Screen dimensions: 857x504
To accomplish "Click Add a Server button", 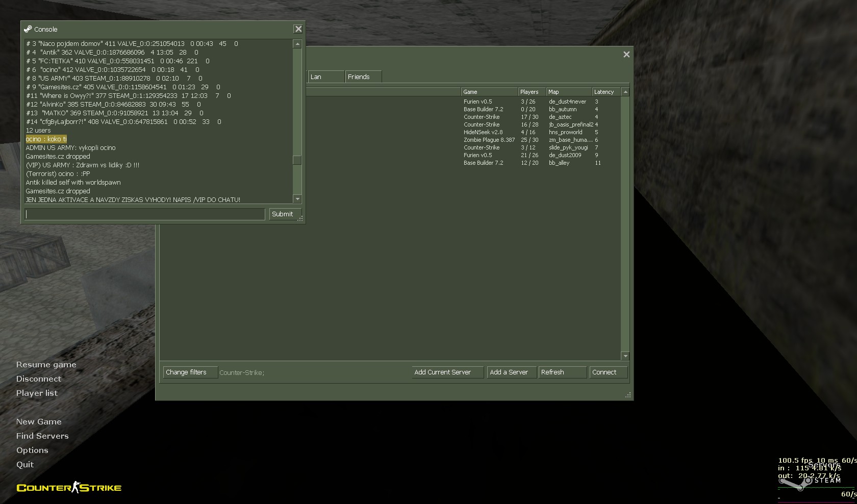I will (x=511, y=372).
